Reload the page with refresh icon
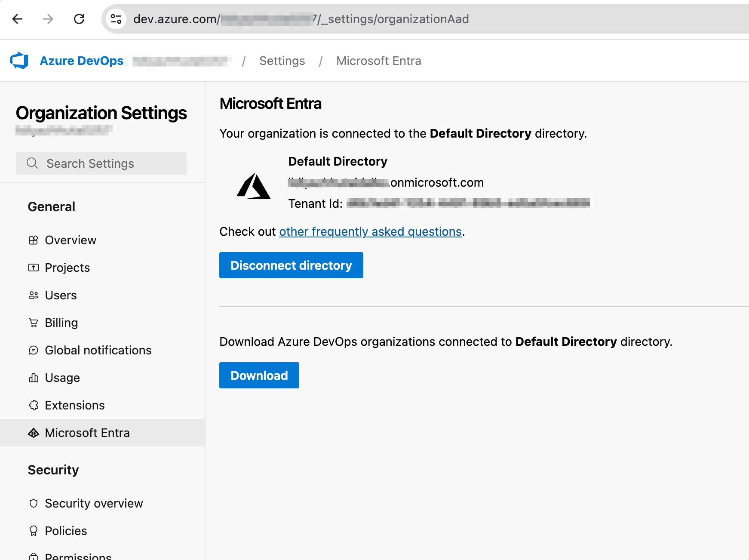This screenshot has width=749, height=560. click(79, 19)
